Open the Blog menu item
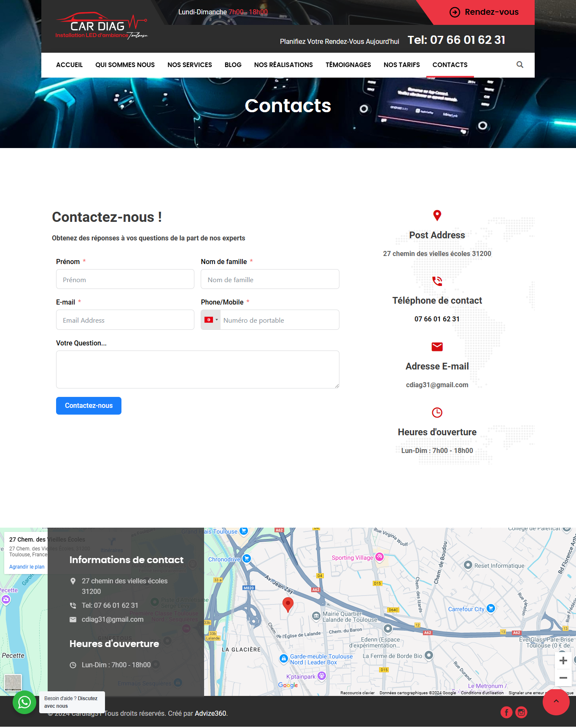 click(233, 65)
